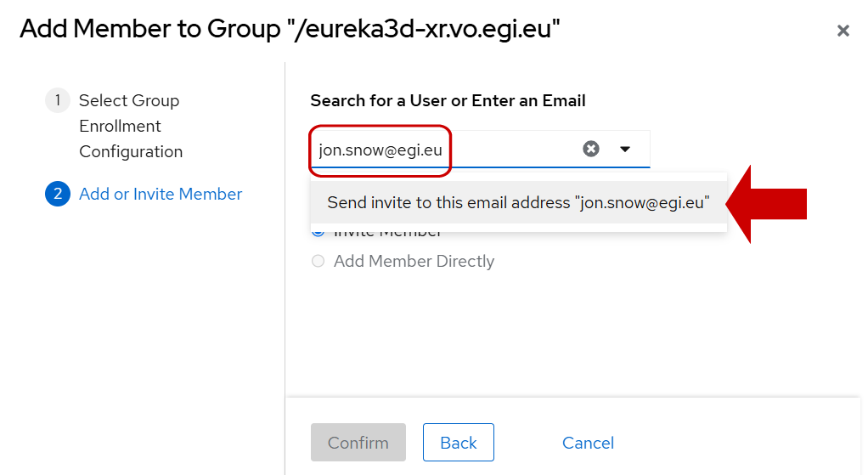Click the dialog title 'Add Member to Group'
The width and height of the screenshot is (868, 475).
coord(149,29)
